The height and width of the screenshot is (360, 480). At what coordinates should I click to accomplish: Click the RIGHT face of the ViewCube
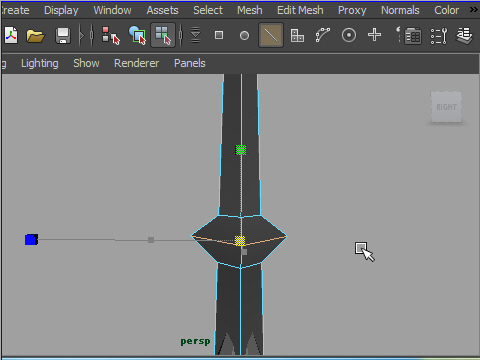coord(446,107)
